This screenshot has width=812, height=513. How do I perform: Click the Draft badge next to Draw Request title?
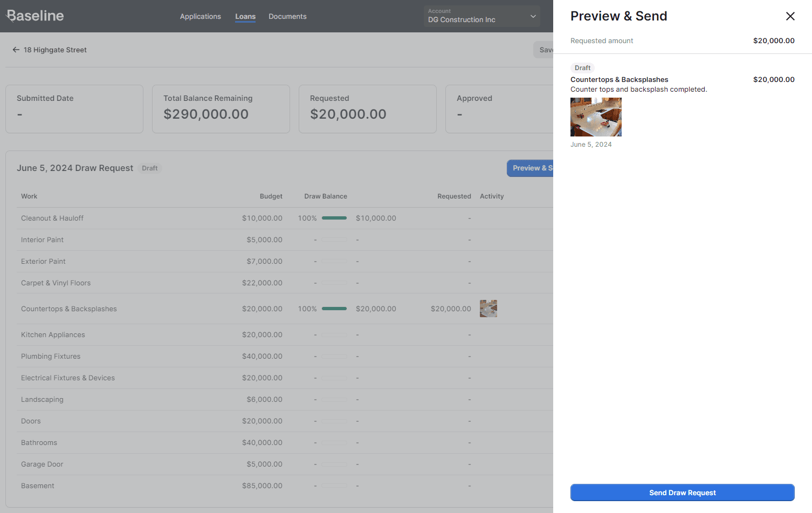pyautogui.click(x=150, y=168)
